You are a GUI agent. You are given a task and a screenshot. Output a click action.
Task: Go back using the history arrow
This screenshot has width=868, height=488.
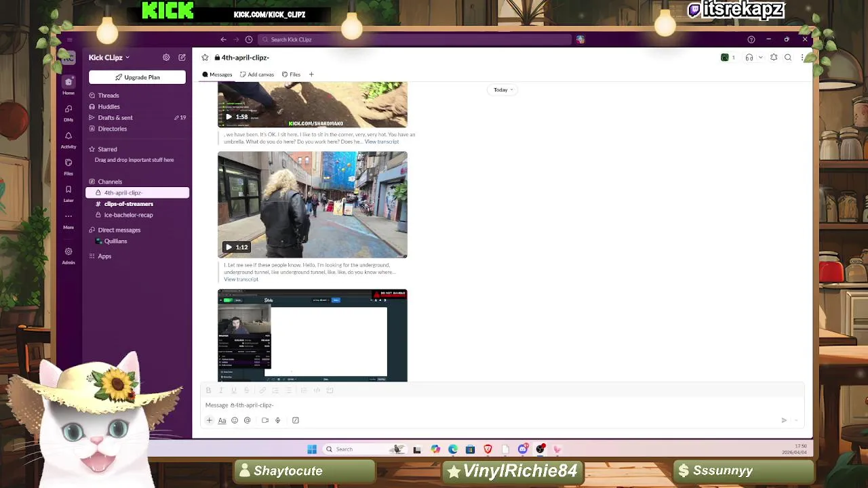tap(223, 39)
